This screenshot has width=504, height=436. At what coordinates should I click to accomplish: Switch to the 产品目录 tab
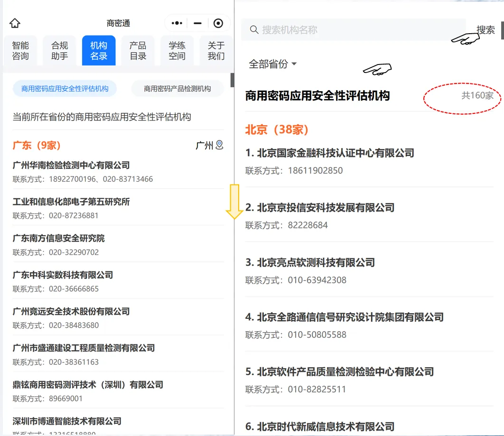click(138, 50)
